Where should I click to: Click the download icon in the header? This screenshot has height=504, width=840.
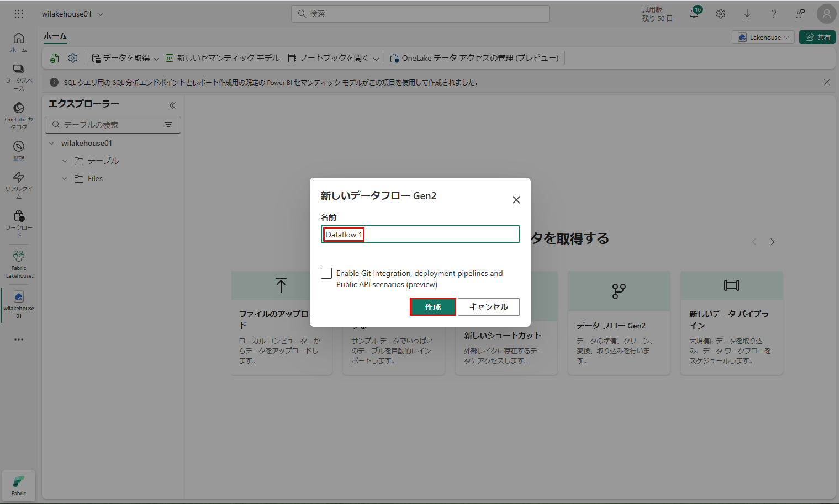coord(747,14)
